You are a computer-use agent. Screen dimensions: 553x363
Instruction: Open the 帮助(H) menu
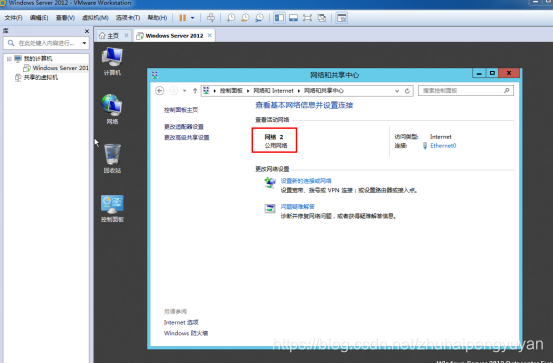coord(157,18)
